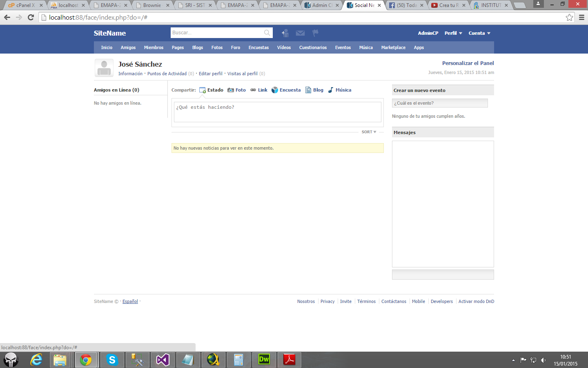
Task: Click the friend requests icon in header
Action: click(x=285, y=33)
